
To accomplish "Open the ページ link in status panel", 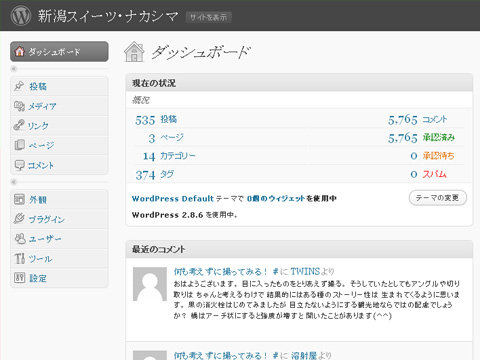I will click(x=172, y=137).
